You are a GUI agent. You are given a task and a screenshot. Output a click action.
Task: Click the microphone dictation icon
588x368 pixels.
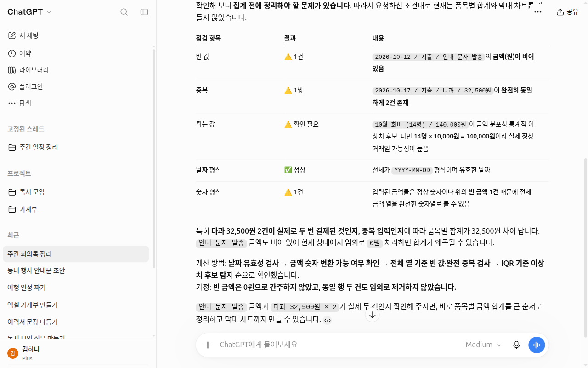click(517, 345)
